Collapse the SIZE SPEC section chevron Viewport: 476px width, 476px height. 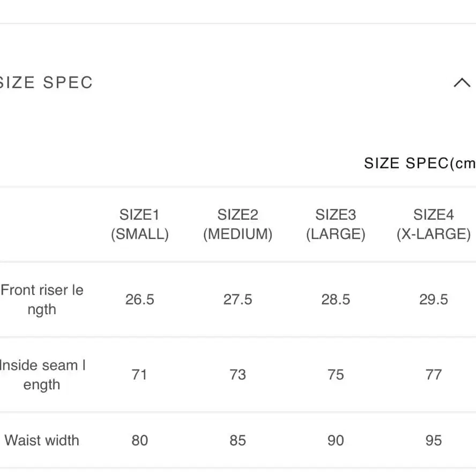point(462,83)
